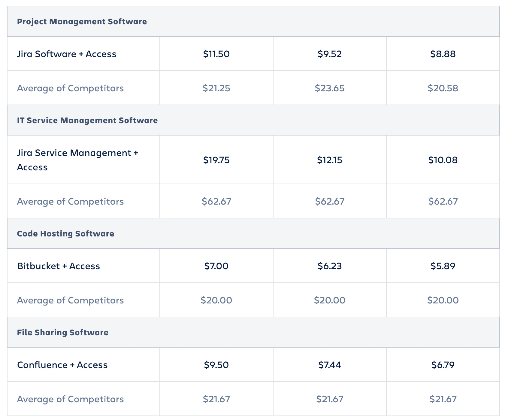Click the $7.00 Bitbucket price
The height and width of the screenshot is (420, 505).
pos(216,266)
